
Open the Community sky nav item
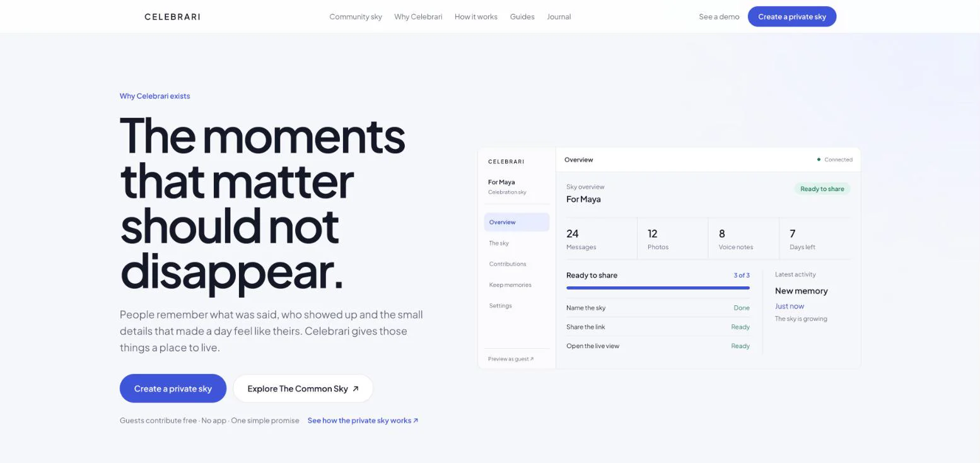pyautogui.click(x=356, y=16)
